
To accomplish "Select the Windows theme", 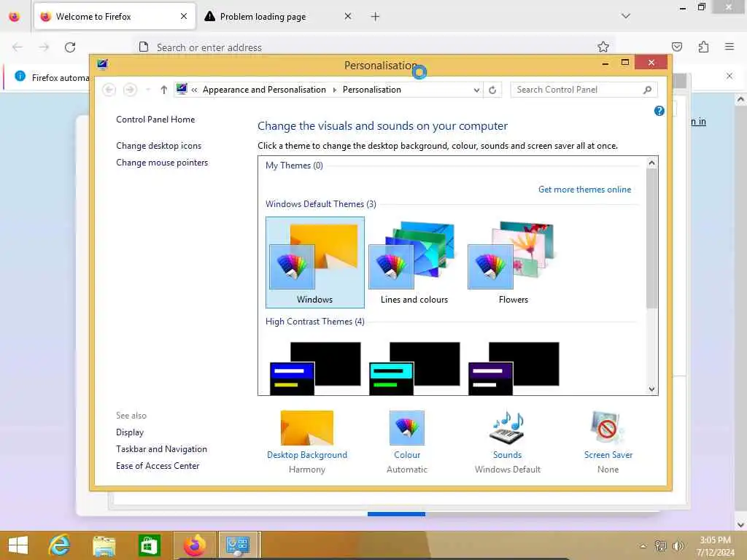I will coord(315,262).
